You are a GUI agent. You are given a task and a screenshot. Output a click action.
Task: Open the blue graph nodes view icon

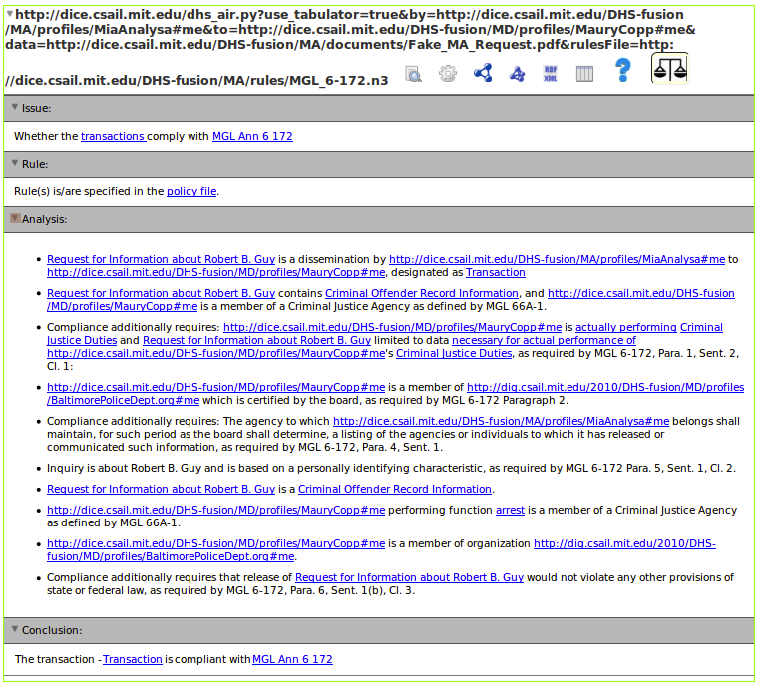[x=483, y=73]
